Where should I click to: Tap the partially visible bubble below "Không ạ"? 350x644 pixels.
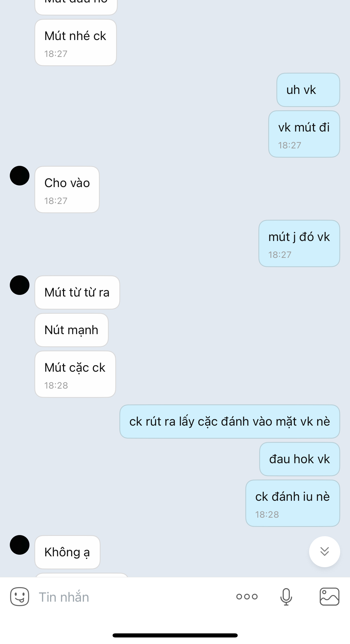tap(82, 575)
